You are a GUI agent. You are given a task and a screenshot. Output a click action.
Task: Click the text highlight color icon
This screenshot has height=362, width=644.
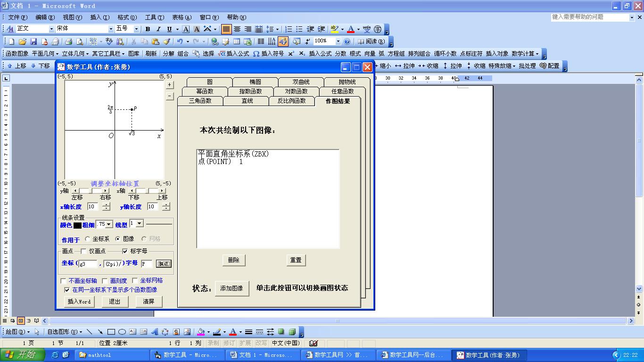point(334,29)
